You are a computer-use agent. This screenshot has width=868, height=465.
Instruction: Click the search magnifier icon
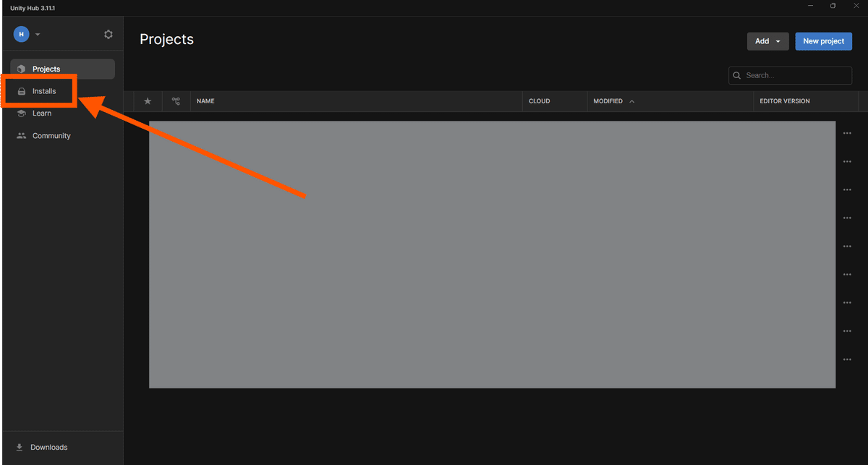[737, 75]
